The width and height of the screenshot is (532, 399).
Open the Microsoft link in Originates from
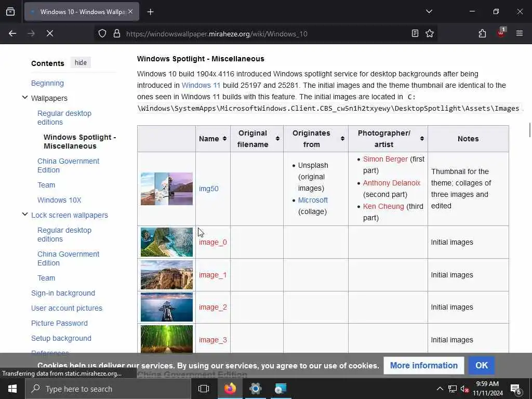pos(313,200)
